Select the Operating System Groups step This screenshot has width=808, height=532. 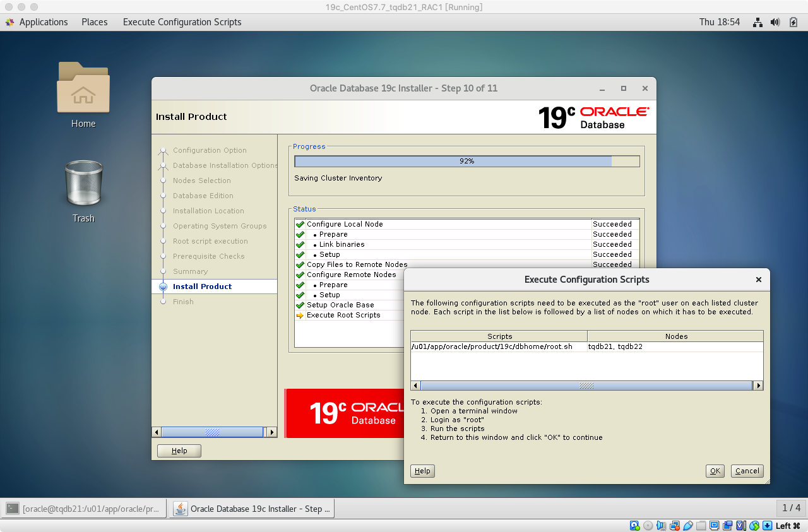coord(220,226)
